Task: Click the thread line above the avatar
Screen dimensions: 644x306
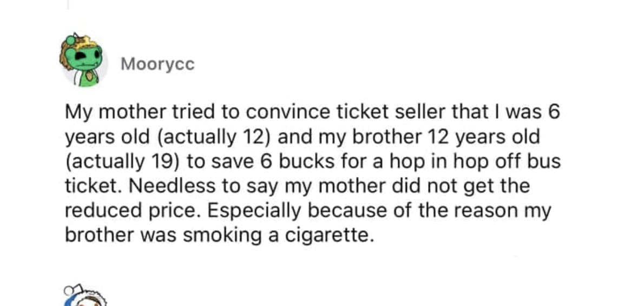Action: click(68, 4)
